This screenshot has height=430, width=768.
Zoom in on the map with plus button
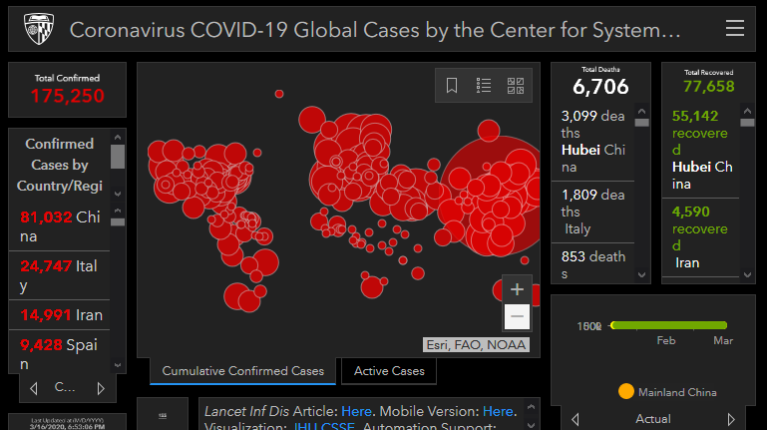[517, 289]
